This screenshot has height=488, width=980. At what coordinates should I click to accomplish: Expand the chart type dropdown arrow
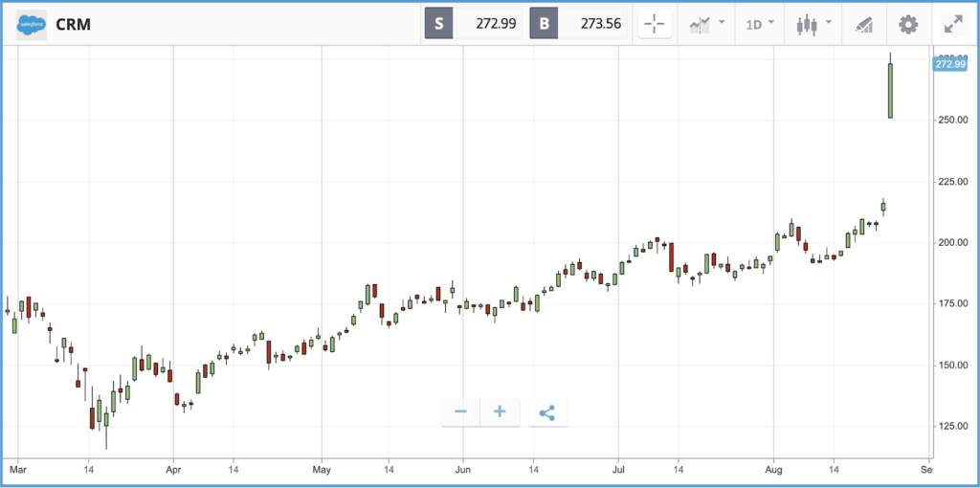tap(829, 23)
